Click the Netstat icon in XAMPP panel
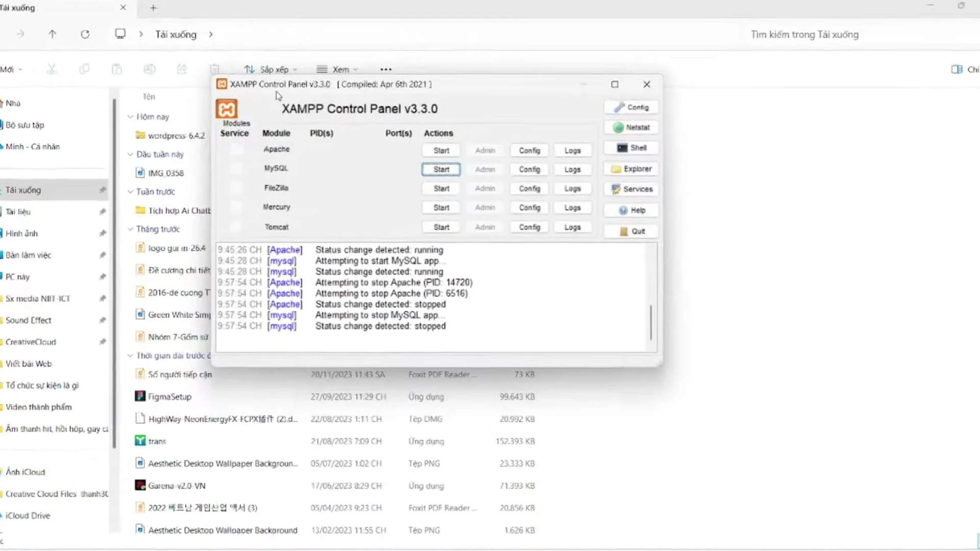This screenshot has height=551, width=980. tap(631, 127)
